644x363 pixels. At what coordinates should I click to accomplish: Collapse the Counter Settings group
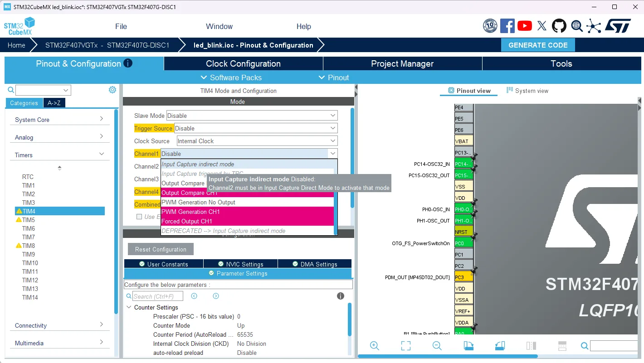[x=129, y=307]
